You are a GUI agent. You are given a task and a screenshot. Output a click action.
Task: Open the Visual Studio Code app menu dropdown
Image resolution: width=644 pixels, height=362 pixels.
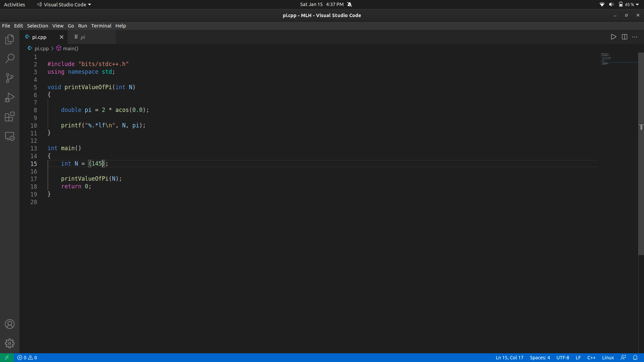[64, 4]
